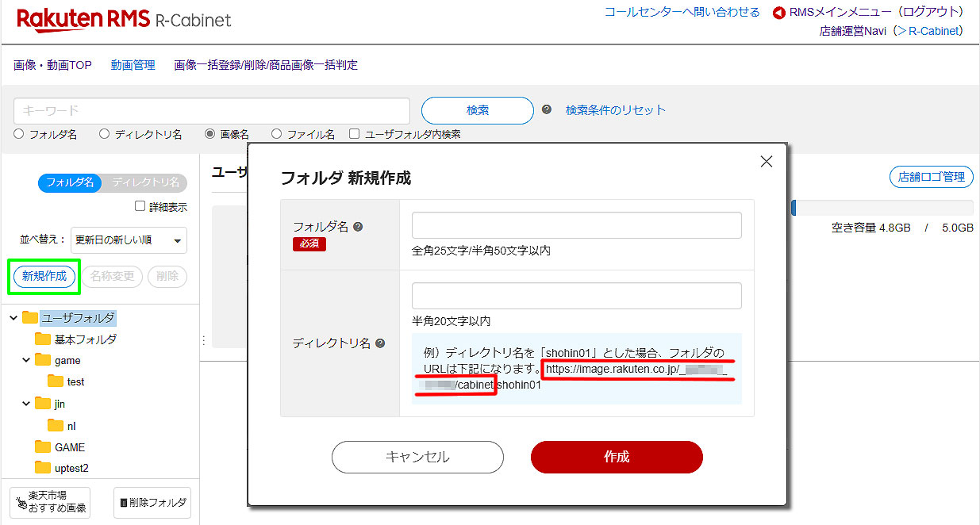Click the 削除フォルダ button
This screenshot has width=980, height=525.
coord(152,502)
